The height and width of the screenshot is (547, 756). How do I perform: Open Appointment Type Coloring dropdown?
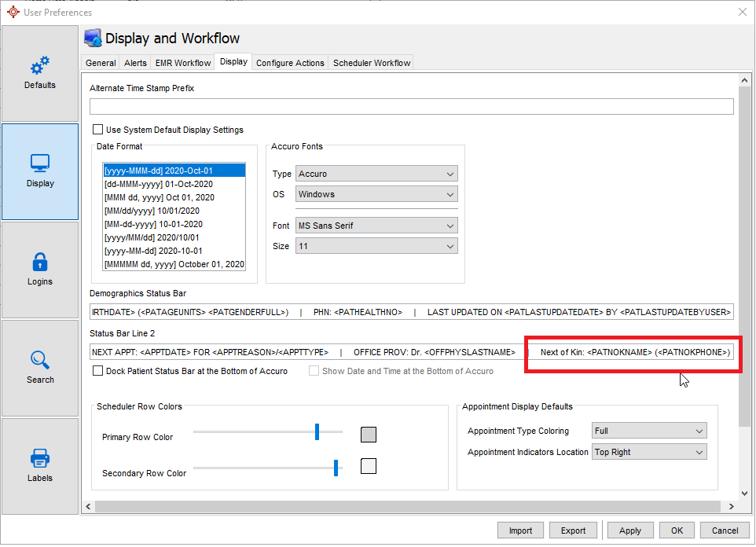(649, 431)
